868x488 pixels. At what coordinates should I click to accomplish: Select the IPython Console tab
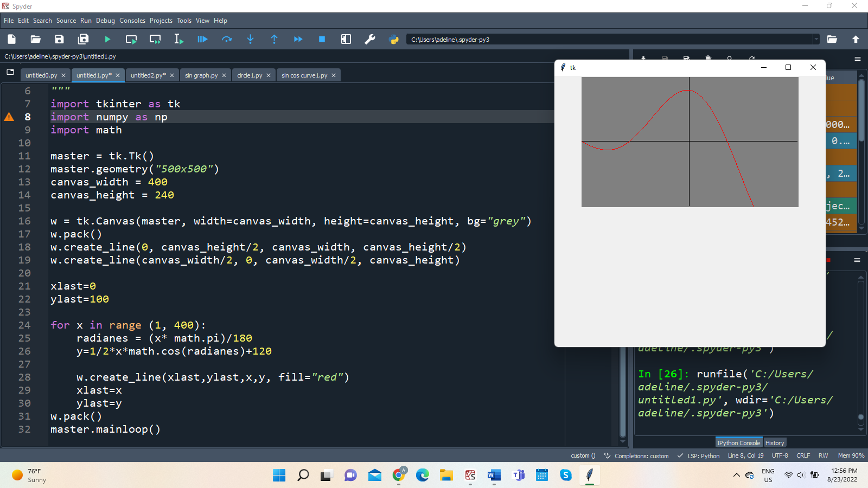(x=739, y=442)
